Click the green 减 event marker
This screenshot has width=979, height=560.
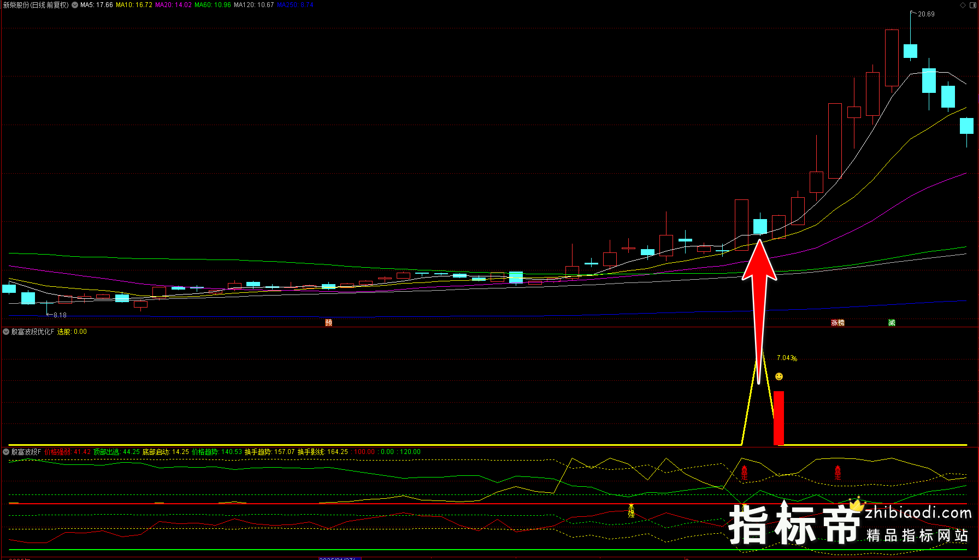892,323
